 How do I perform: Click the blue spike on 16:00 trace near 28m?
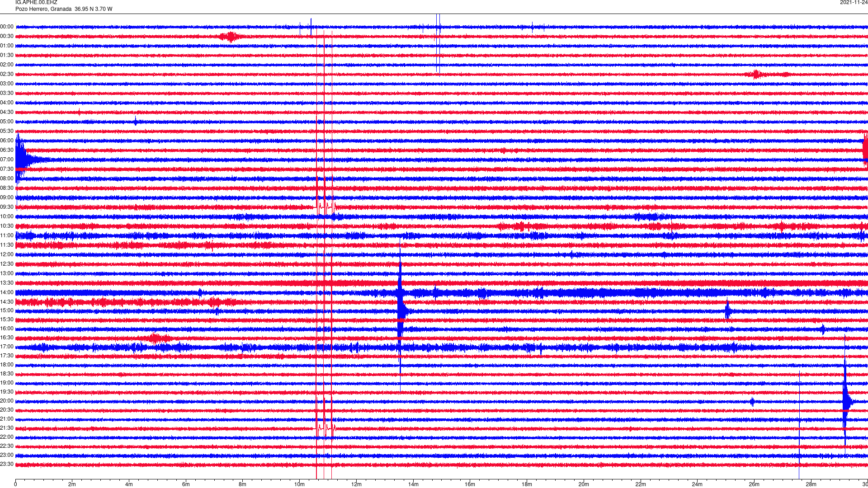pyautogui.click(x=823, y=329)
